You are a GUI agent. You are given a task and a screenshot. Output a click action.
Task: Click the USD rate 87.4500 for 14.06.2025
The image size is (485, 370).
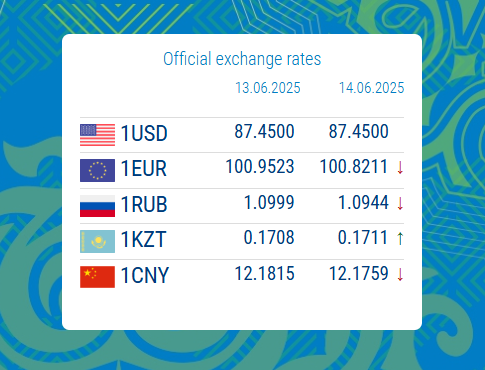click(359, 131)
